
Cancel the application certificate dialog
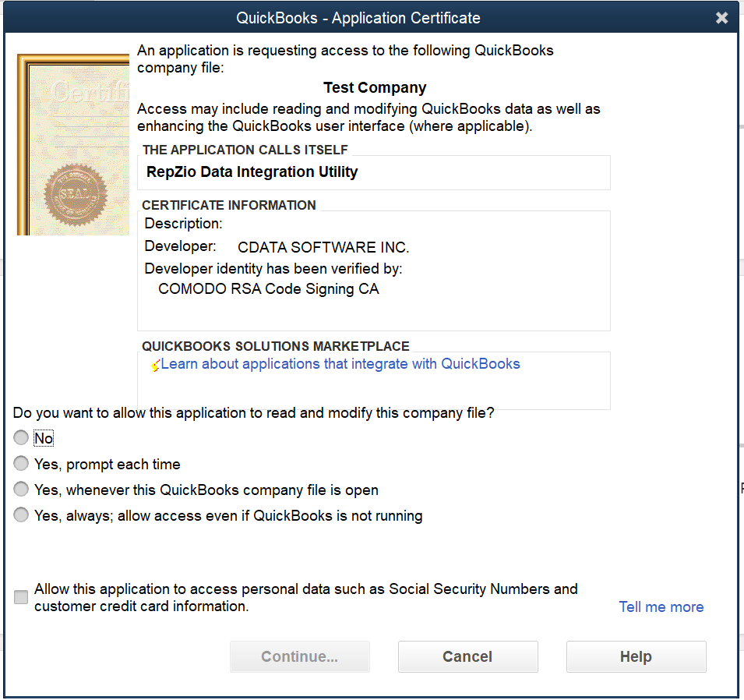click(468, 656)
